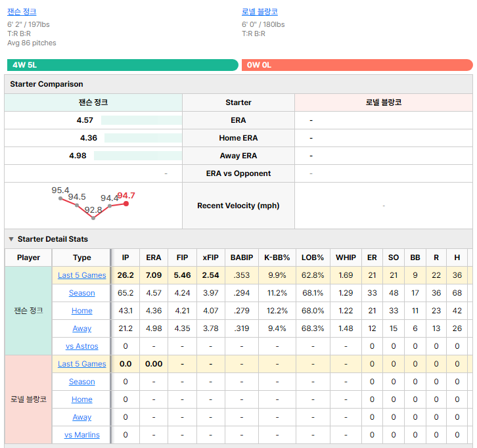The width and height of the screenshot is (477, 448).
Task: Select 로넬 블랑코's Home split link
Action: (x=82, y=399)
